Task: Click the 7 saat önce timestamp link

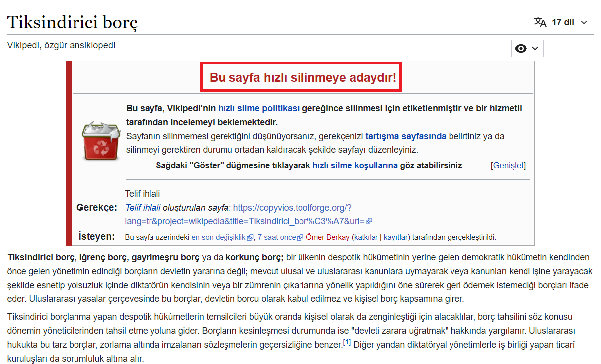Action: pos(277,237)
